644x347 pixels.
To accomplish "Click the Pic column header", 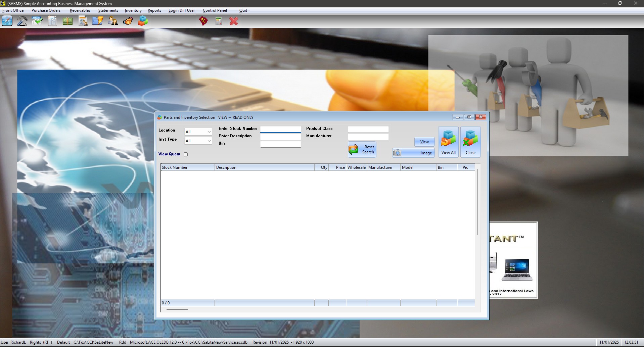I will tap(466, 167).
